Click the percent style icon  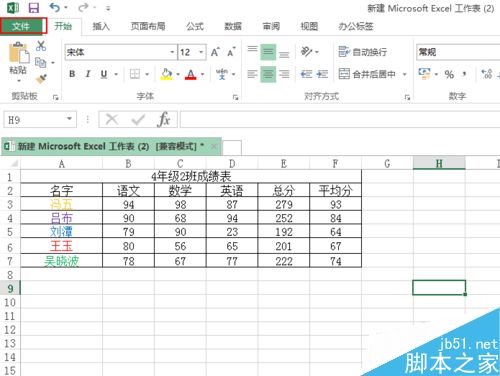point(449,74)
